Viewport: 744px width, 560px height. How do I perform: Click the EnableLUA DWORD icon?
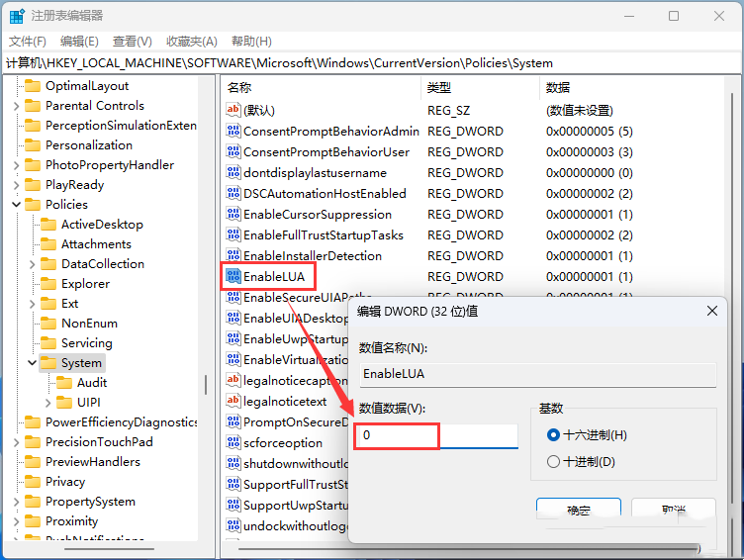[232, 276]
